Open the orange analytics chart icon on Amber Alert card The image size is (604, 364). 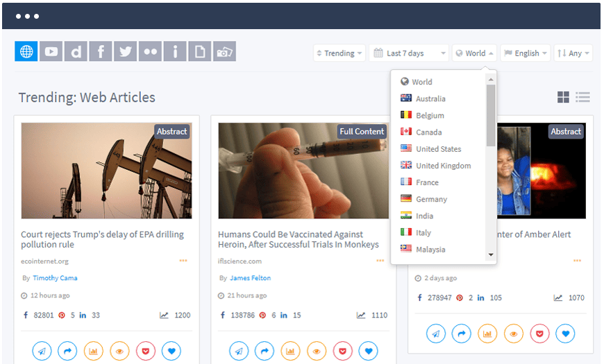[488, 333]
